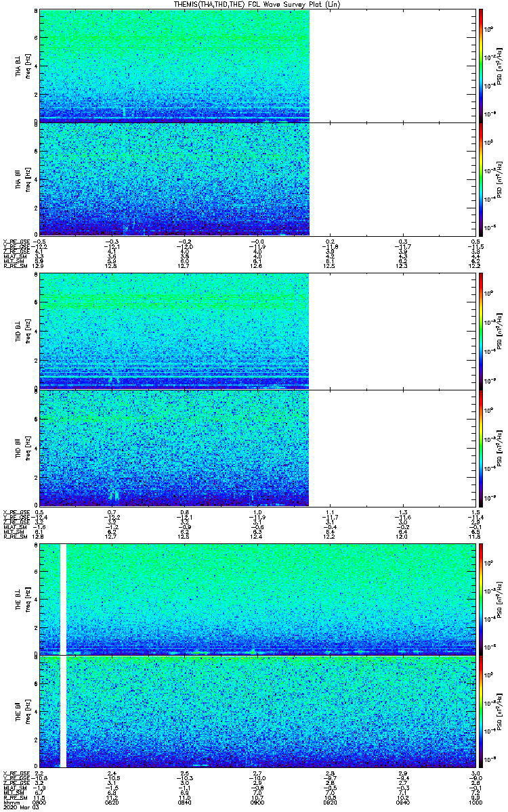Click the white data gap in THE B-parallel panel
508x812 pixels.
(x=64, y=711)
